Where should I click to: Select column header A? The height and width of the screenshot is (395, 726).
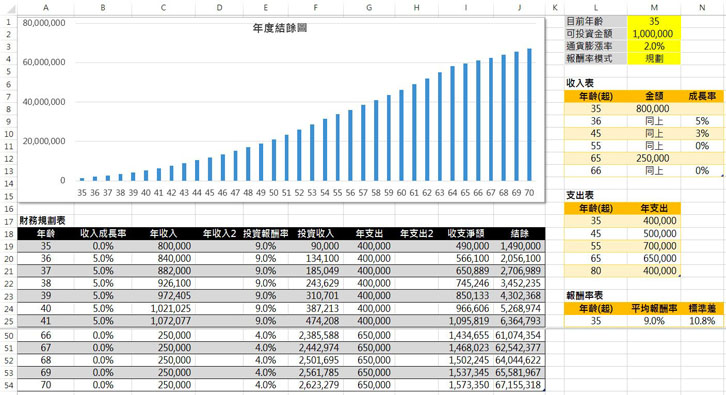coord(45,7)
